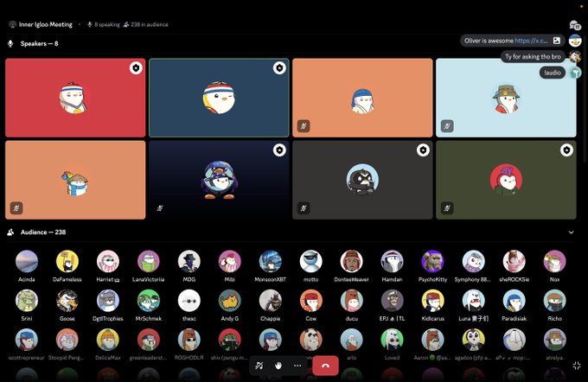Viewport: 588px width, 382px height.
Task: Open audience member PsychoKitty
Action: pos(432,261)
